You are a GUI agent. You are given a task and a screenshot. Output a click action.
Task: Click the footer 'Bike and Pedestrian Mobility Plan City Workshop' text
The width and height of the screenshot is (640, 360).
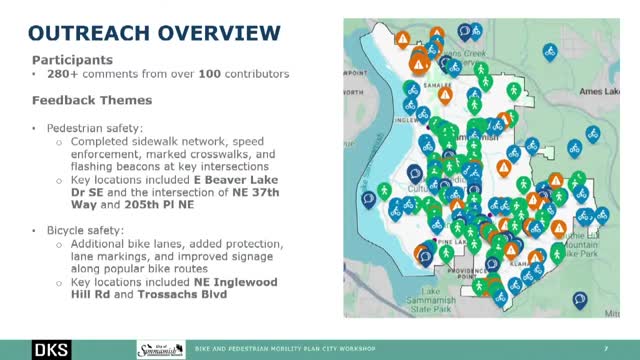(285, 349)
